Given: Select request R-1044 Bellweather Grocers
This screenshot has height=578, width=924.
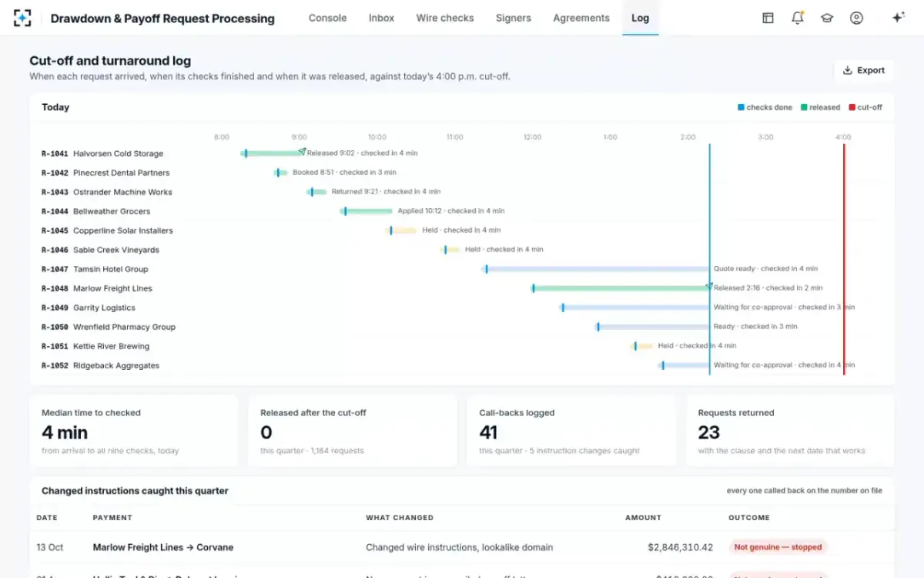Looking at the screenshot, I should click(96, 211).
